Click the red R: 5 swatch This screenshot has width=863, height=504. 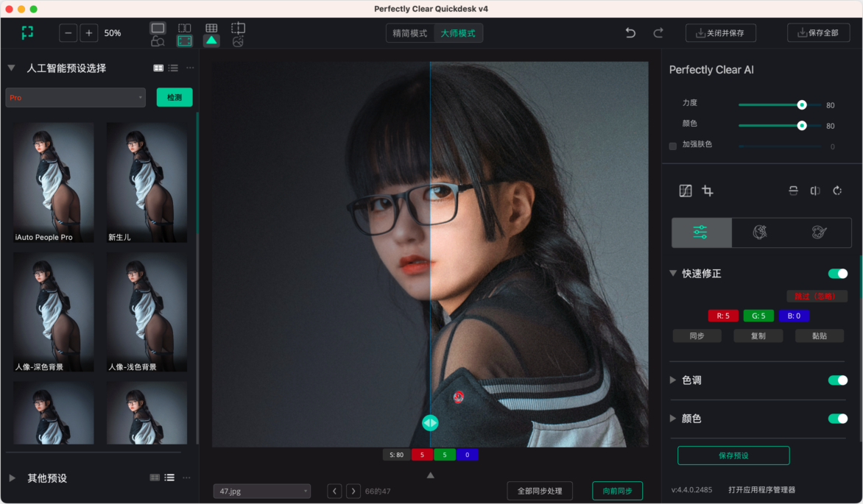[x=723, y=316]
